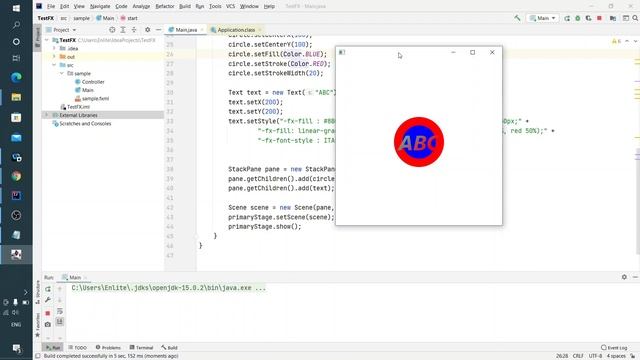Image resolution: width=640 pixels, height=360 pixels.
Task: Click the TestFX breadcrumb in navigation bar
Action: point(46,18)
